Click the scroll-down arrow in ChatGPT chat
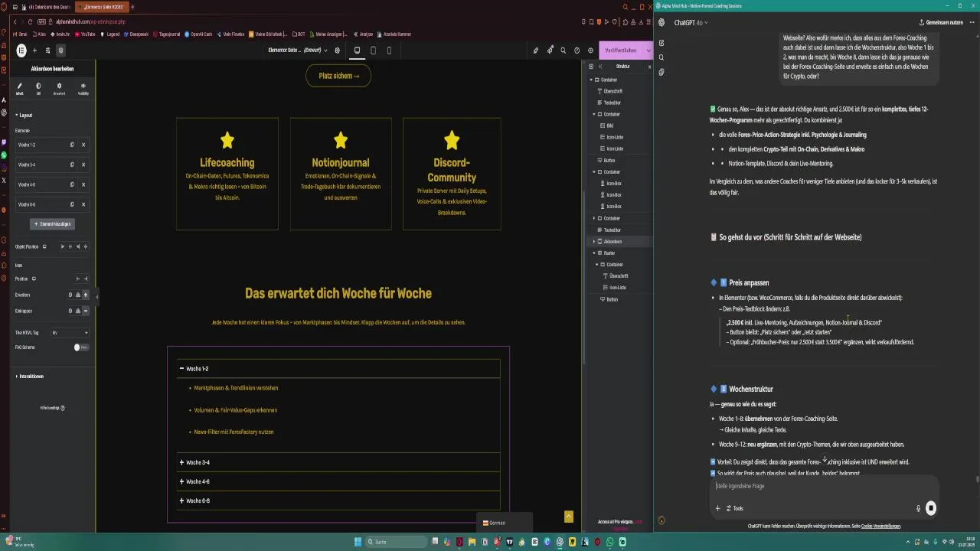 tap(825, 459)
